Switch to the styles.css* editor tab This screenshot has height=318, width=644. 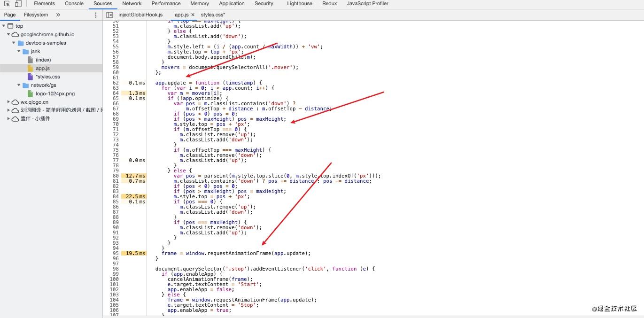tap(213, 15)
